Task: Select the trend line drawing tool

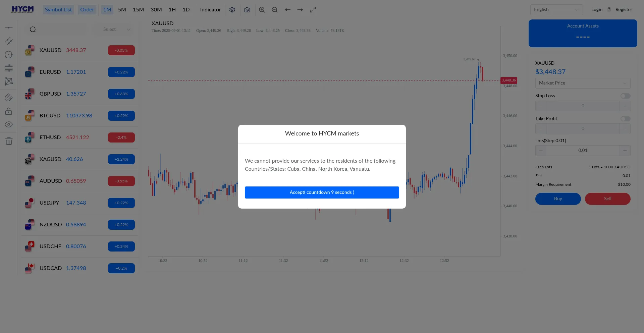Action: click(9, 41)
